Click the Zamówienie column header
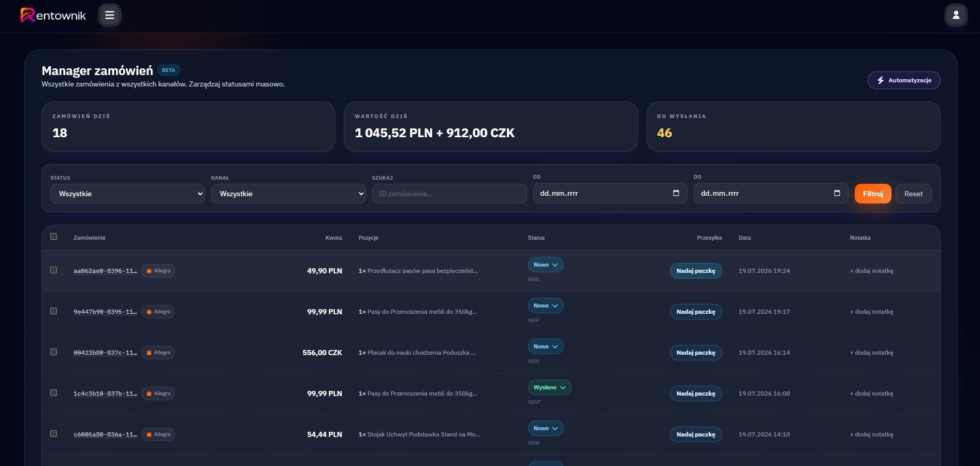Image resolution: width=980 pixels, height=466 pixels. click(x=90, y=238)
